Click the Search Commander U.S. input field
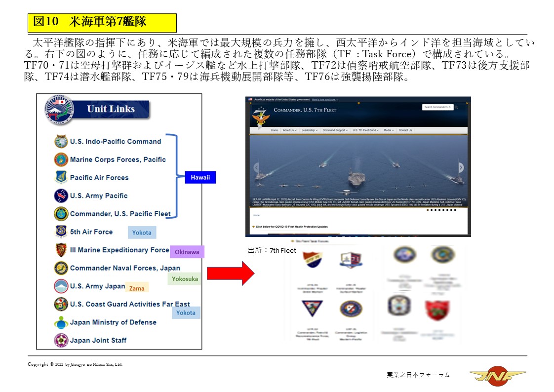This screenshot has width=554, height=392. (x=437, y=107)
